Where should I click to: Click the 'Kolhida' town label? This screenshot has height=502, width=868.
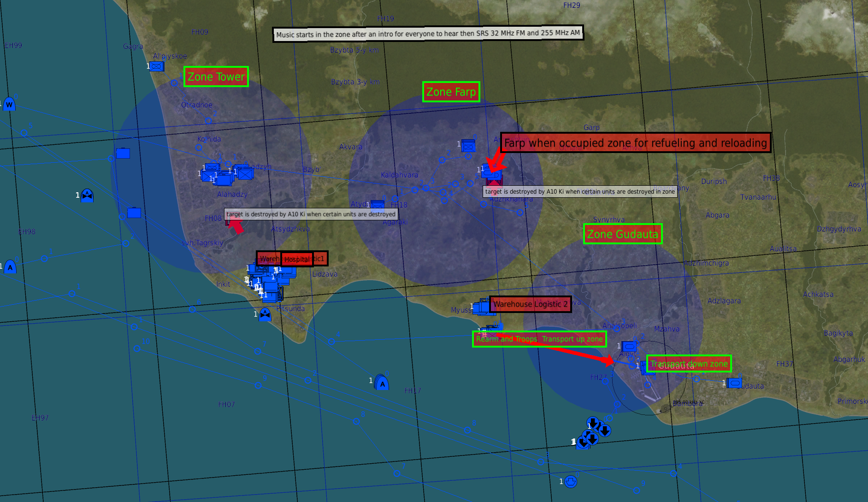[x=209, y=139]
